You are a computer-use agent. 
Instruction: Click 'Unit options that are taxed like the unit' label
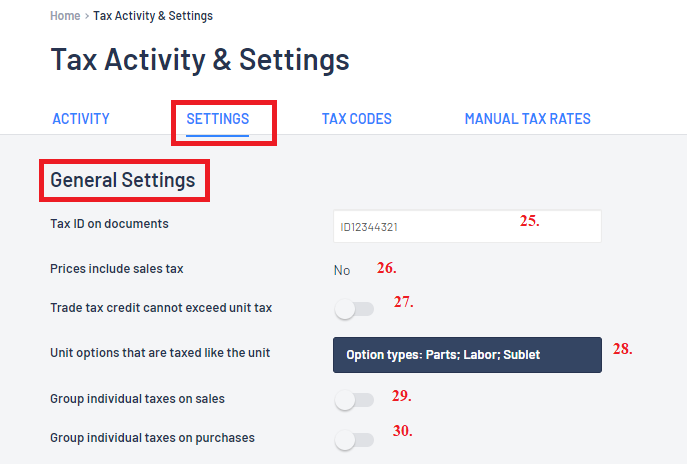160,353
